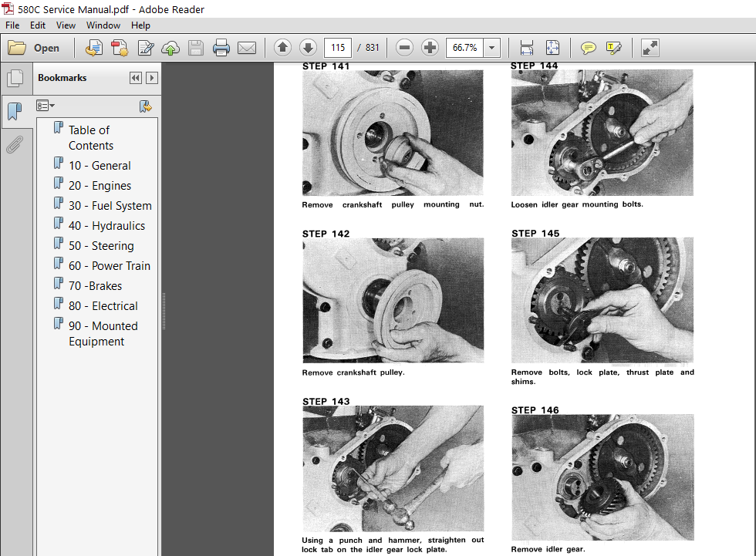Image resolution: width=756 pixels, height=556 pixels.
Task: Print the document with printer icon
Action: (221, 48)
